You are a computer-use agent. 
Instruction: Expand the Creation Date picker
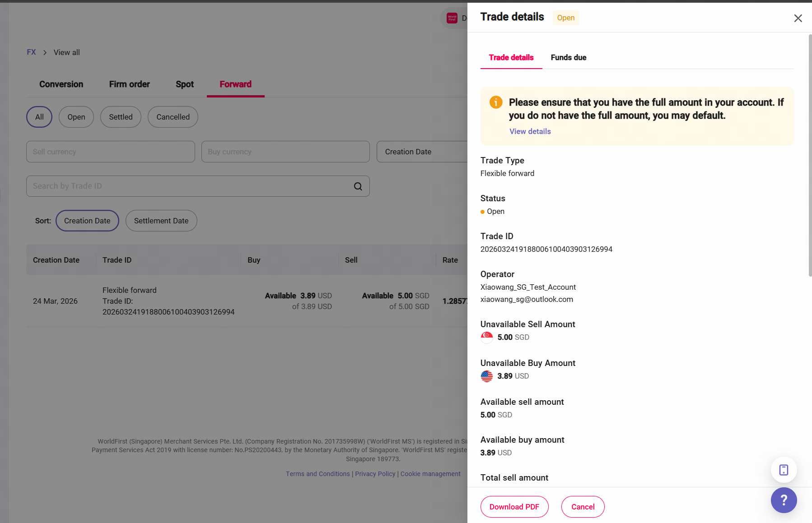point(422,152)
